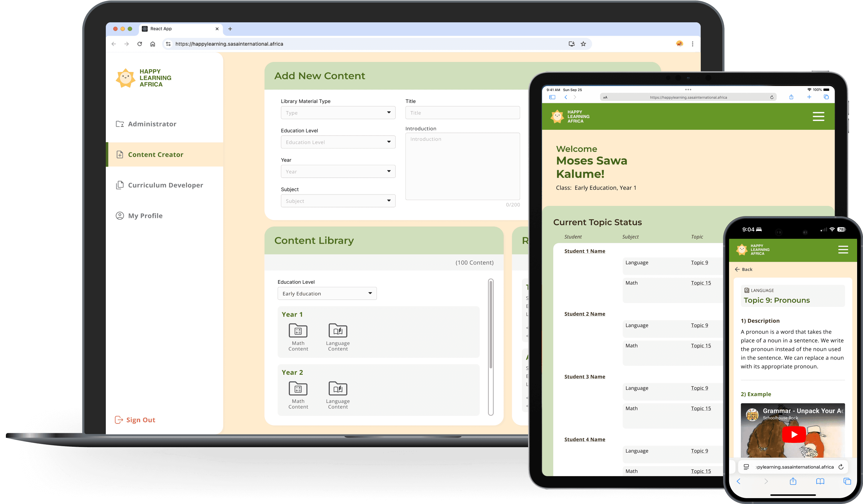Viewport: 863px width, 504px height.
Task: Click the Content Library vertical scrollbar
Action: point(490,325)
